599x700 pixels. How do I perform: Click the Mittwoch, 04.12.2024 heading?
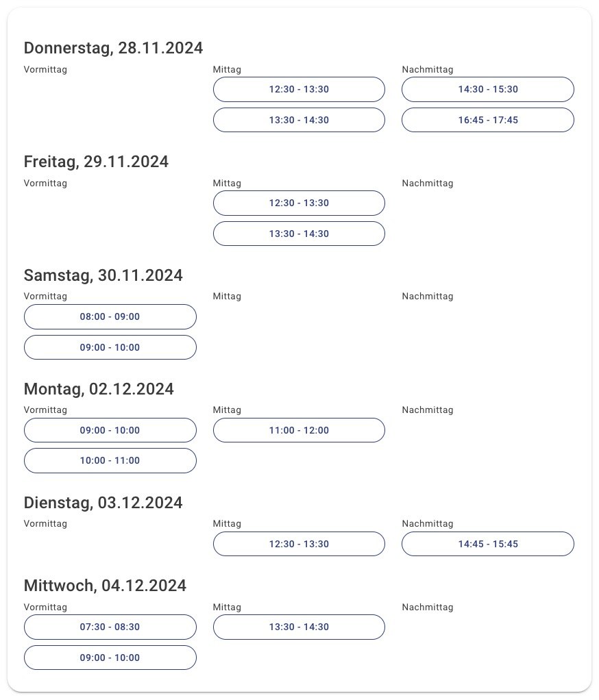tap(105, 586)
